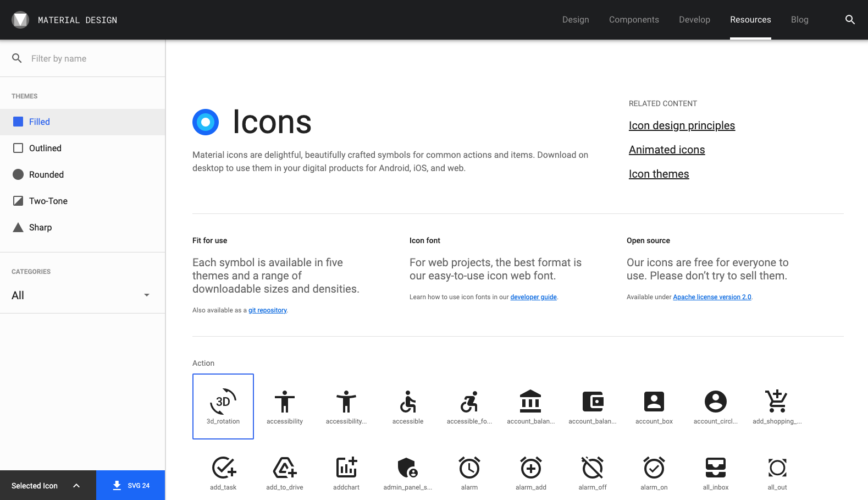The height and width of the screenshot is (500, 868).
Task: Select the 3d_rotation icon
Action: pyautogui.click(x=223, y=406)
